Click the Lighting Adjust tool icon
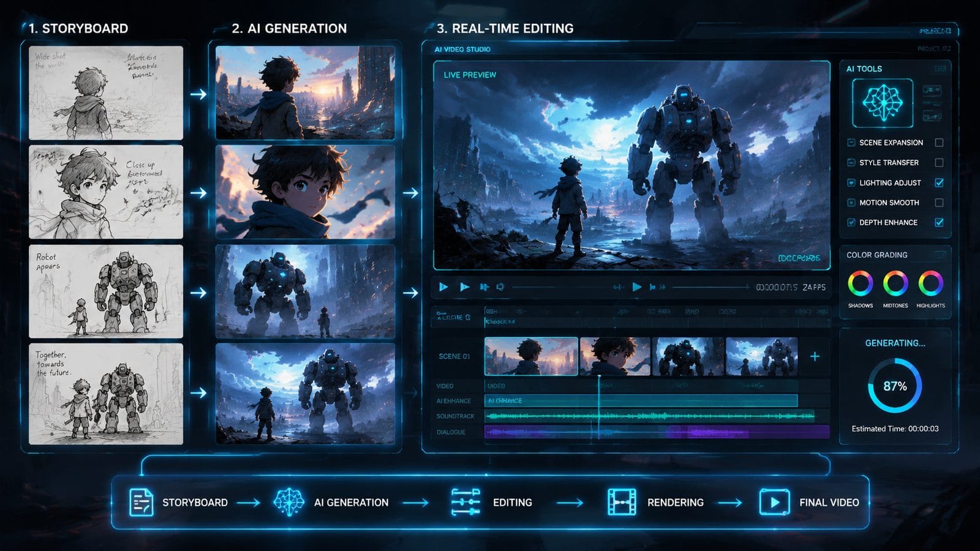 pyautogui.click(x=851, y=182)
